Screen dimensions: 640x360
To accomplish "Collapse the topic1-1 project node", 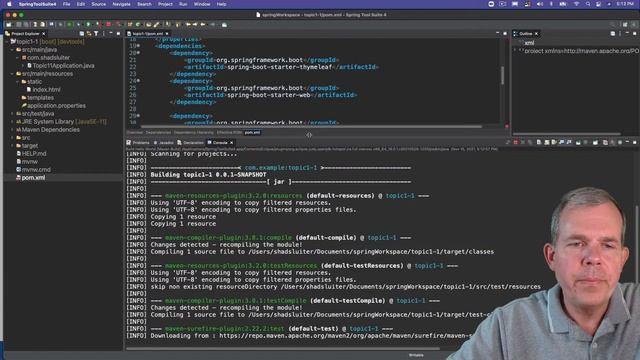I will [7, 42].
